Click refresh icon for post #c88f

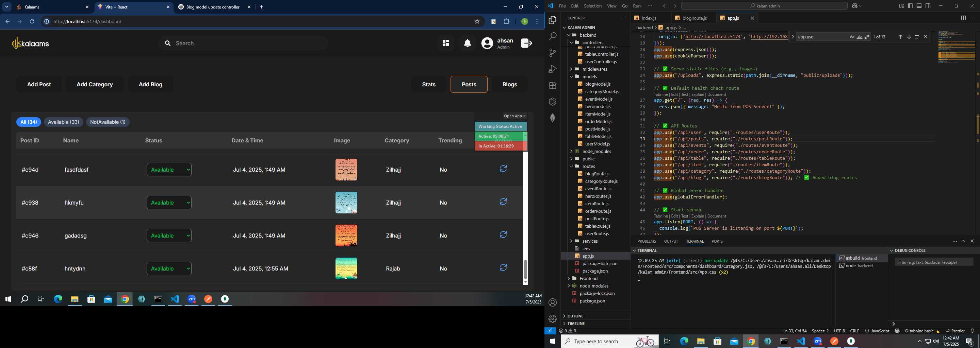click(503, 268)
